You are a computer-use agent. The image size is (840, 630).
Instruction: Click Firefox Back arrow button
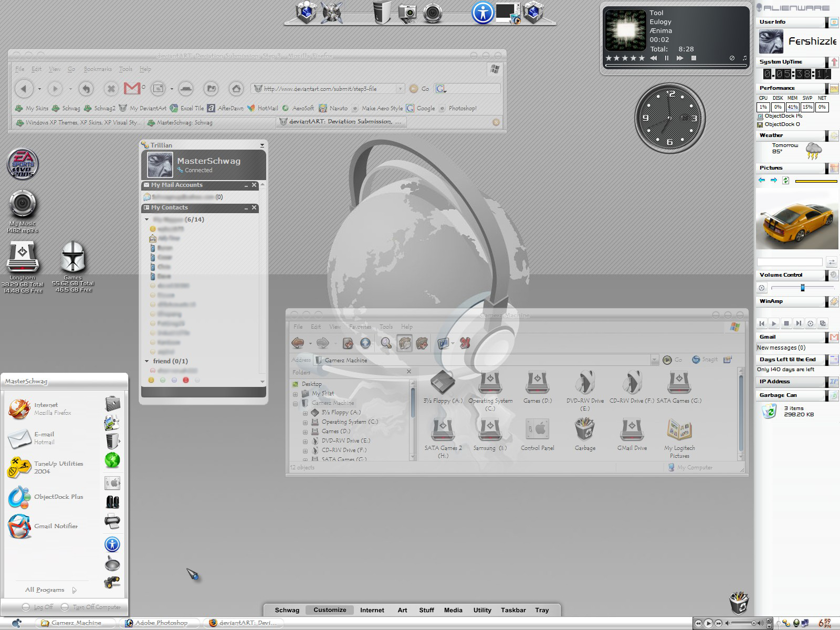(24, 89)
